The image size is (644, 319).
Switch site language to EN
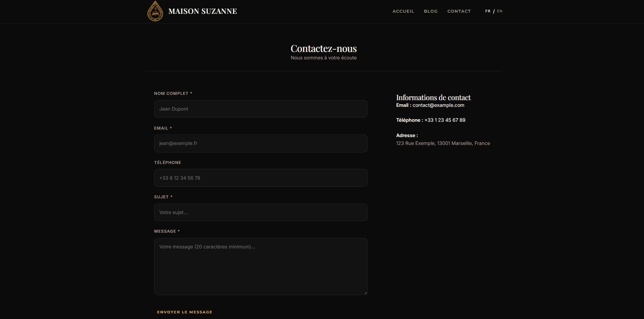pyautogui.click(x=500, y=11)
